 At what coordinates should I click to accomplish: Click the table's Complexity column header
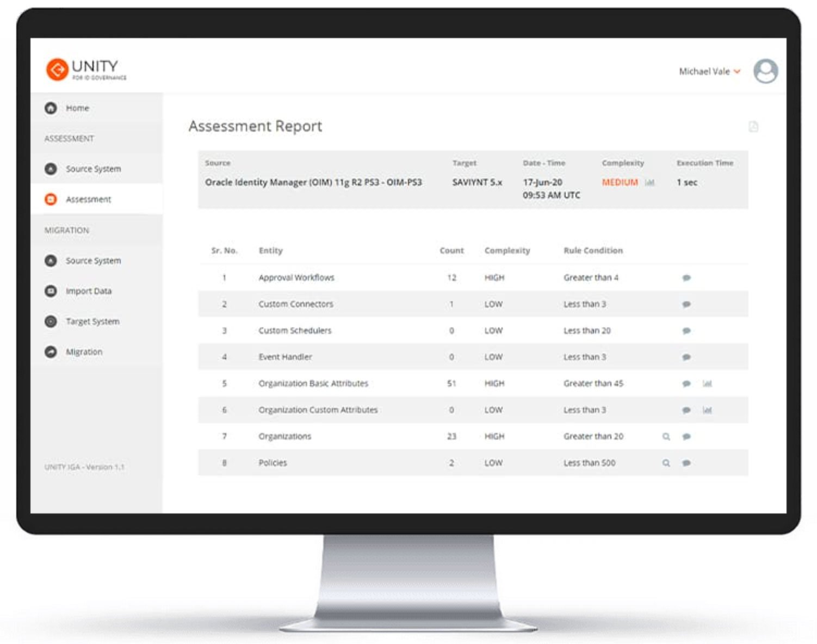tap(507, 250)
